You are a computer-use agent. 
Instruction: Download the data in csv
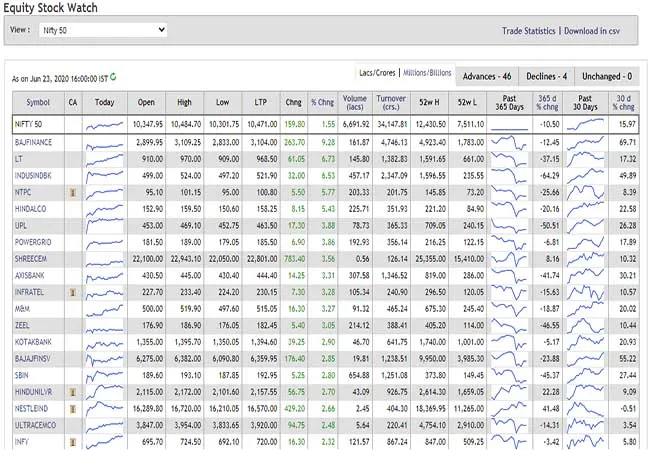pos(592,31)
